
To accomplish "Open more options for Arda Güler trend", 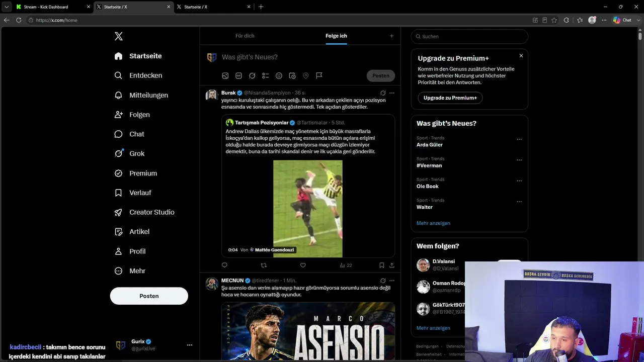I will click(x=519, y=139).
